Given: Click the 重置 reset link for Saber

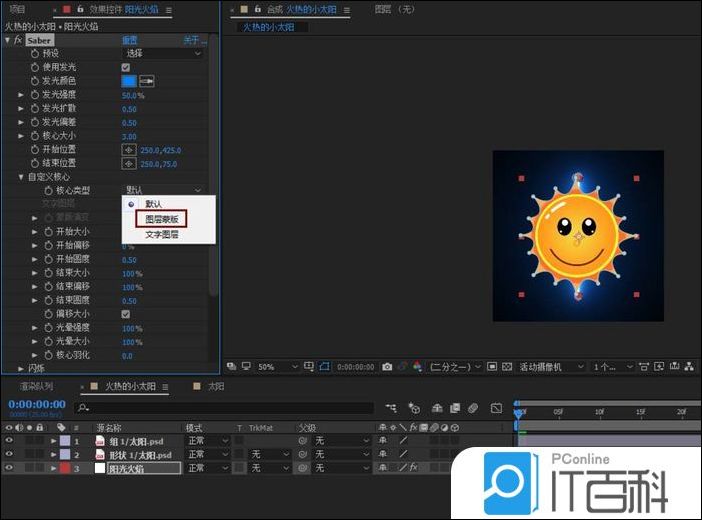Looking at the screenshot, I should pos(130,40).
